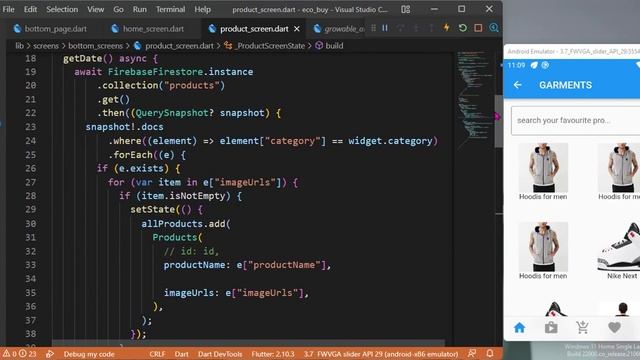
Task: Change the CRLF line ending setting
Action: click(x=157, y=354)
